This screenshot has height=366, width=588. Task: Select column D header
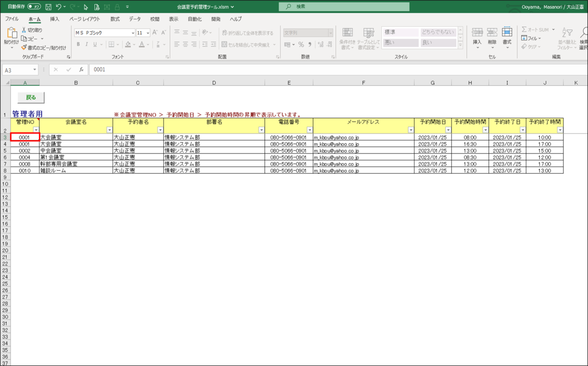[214, 82]
